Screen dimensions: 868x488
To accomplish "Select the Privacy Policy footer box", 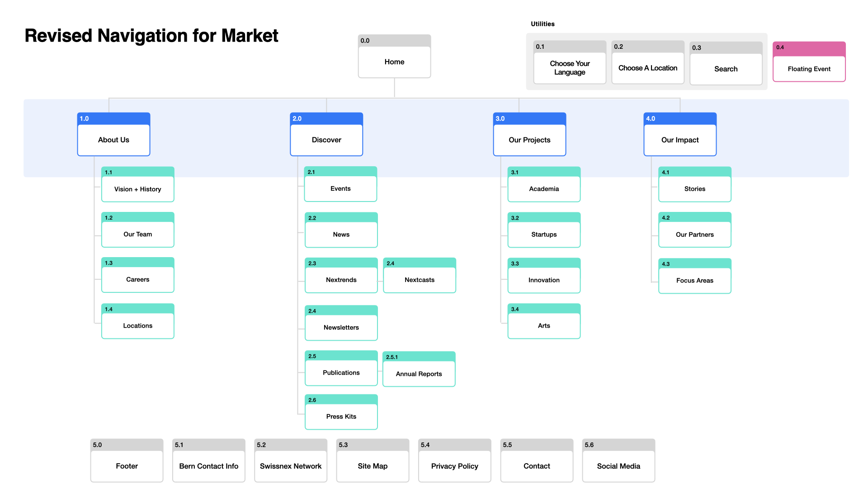I will click(x=455, y=460).
